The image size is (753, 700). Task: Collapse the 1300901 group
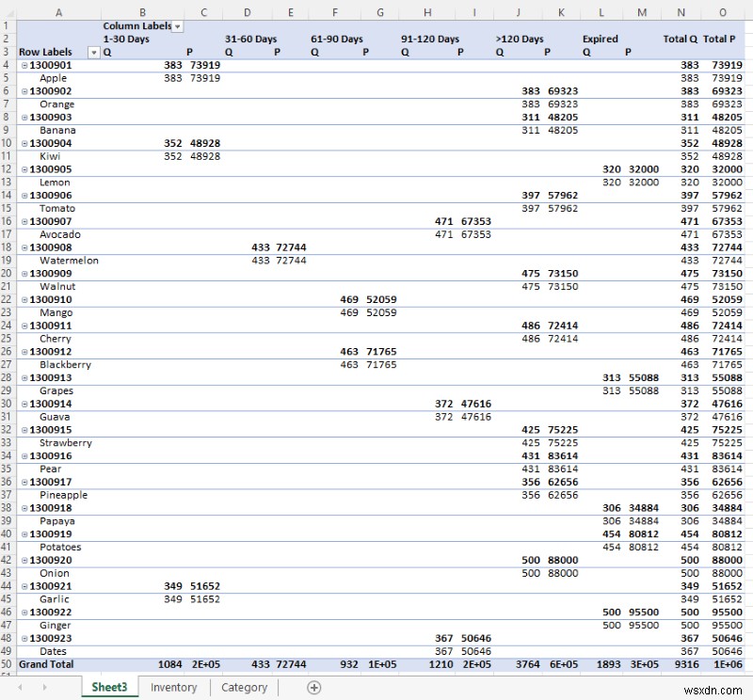[24, 65]
